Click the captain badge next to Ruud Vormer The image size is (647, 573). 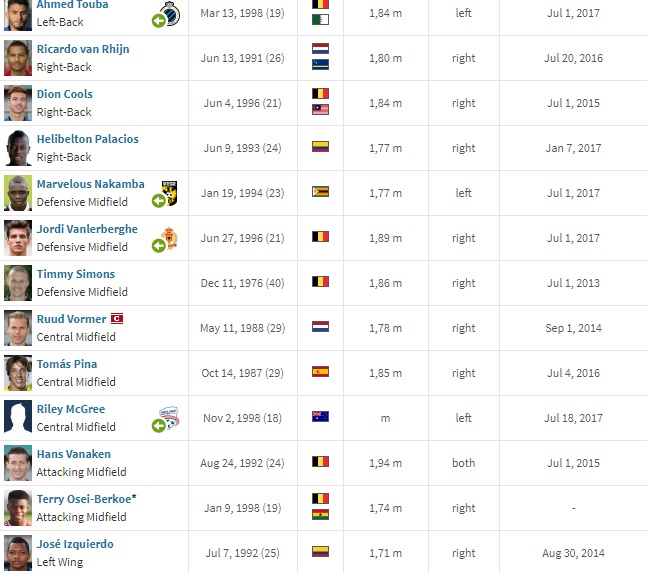116,319
